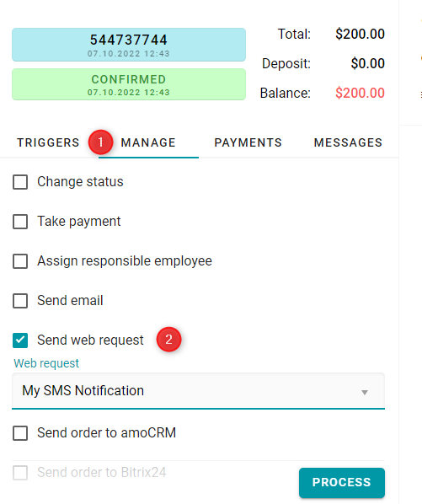Click the Total amount $200.00

[360, 34]
